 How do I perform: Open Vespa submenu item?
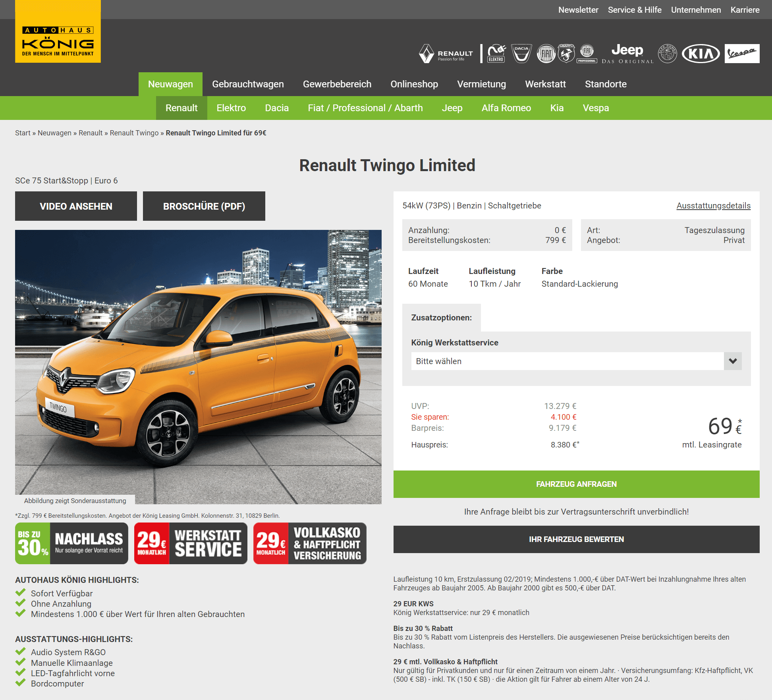click(x=596, y=108)
